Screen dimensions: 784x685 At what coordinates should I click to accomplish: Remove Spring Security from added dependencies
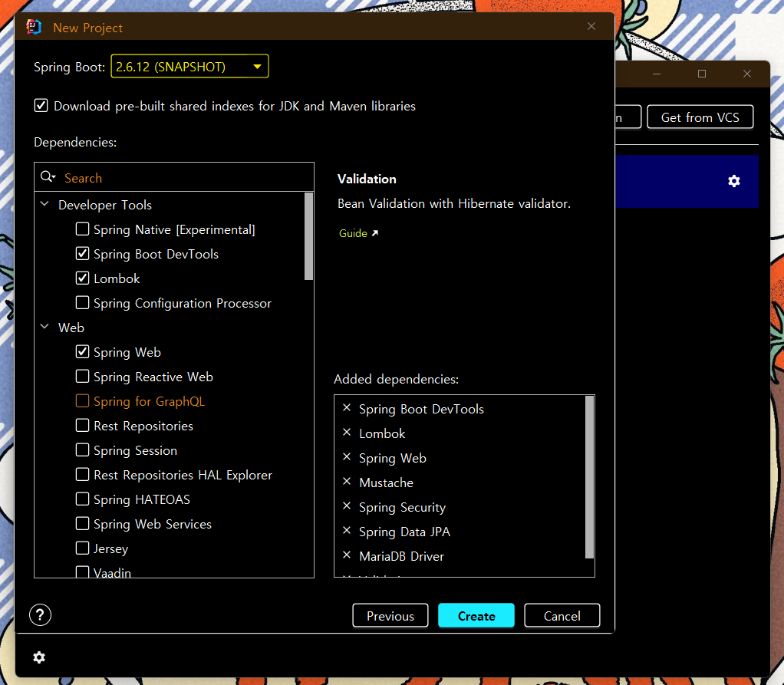click(x=347, y=506)
